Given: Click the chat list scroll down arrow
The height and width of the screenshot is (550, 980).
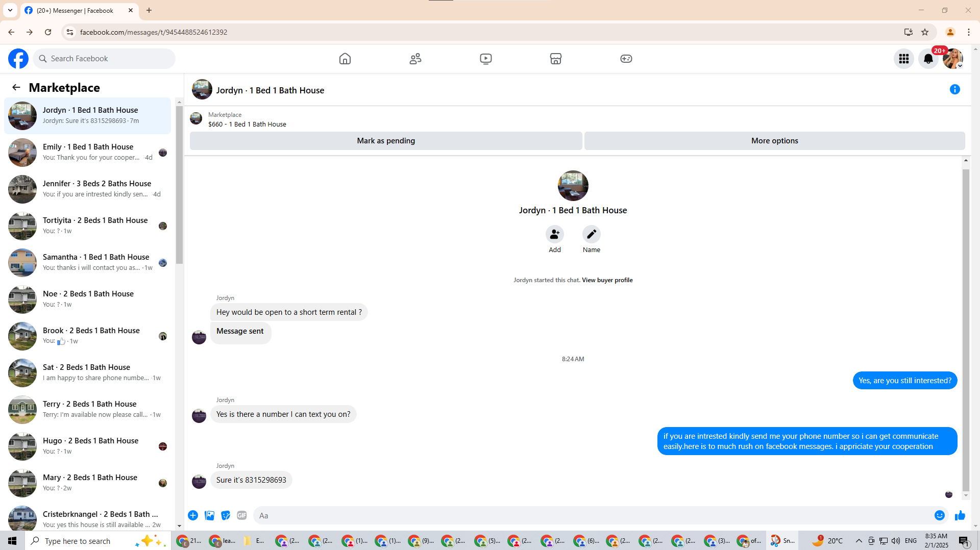Looking at the screenshot, I should click(179, 526).
